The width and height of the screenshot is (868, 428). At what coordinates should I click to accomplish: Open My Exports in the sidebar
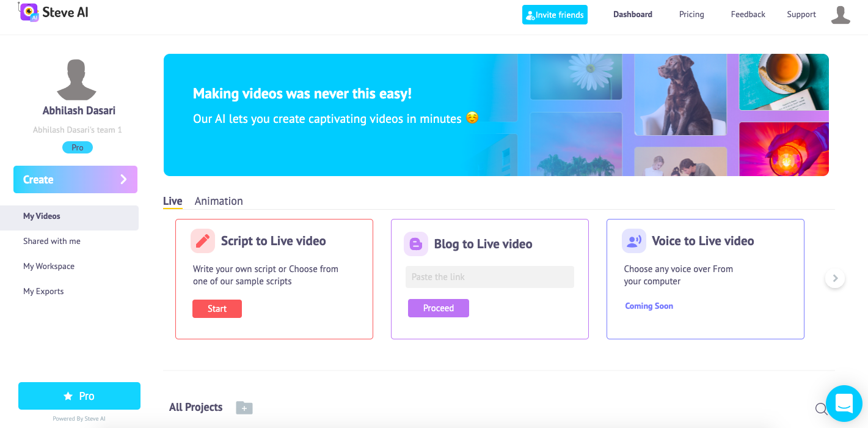pos(43,291)
